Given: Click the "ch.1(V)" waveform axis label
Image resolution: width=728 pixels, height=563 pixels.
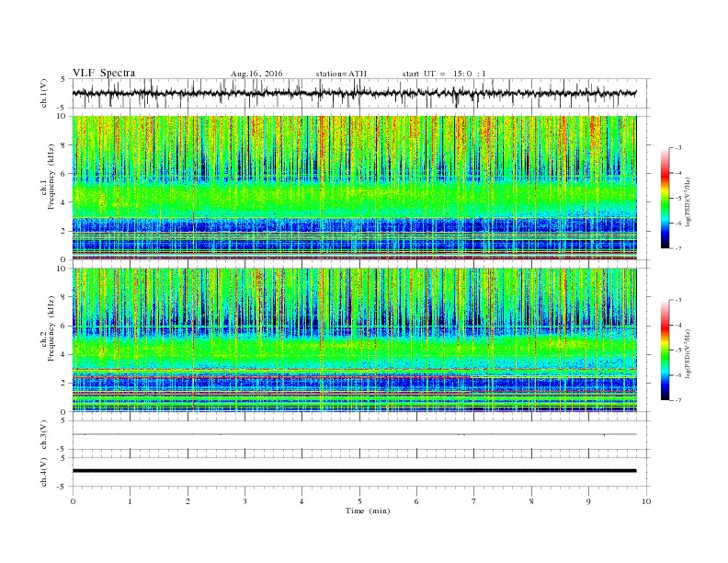Looking at the screenshot, I should [x=44, y=93].
